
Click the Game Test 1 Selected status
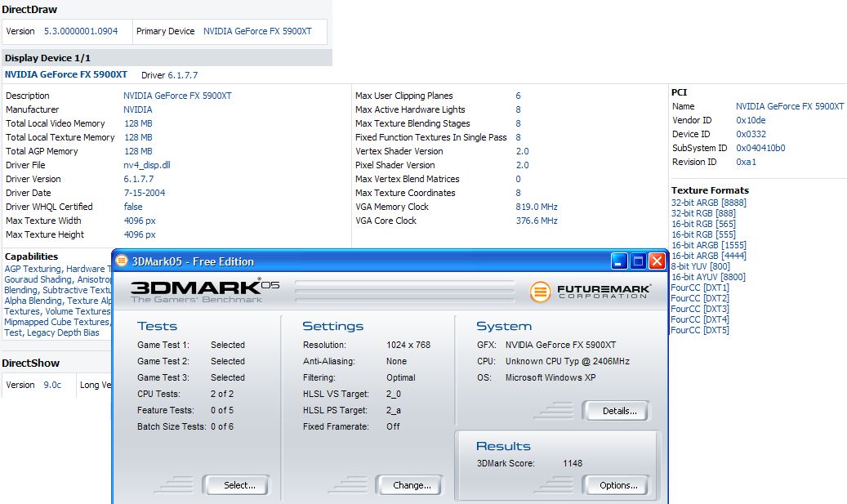(x=227, y=345)
